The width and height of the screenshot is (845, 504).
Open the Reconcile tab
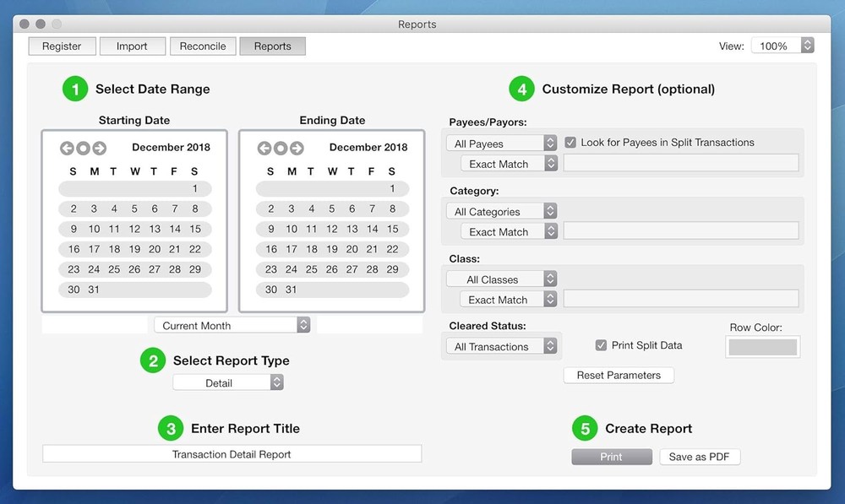[203, 46]
